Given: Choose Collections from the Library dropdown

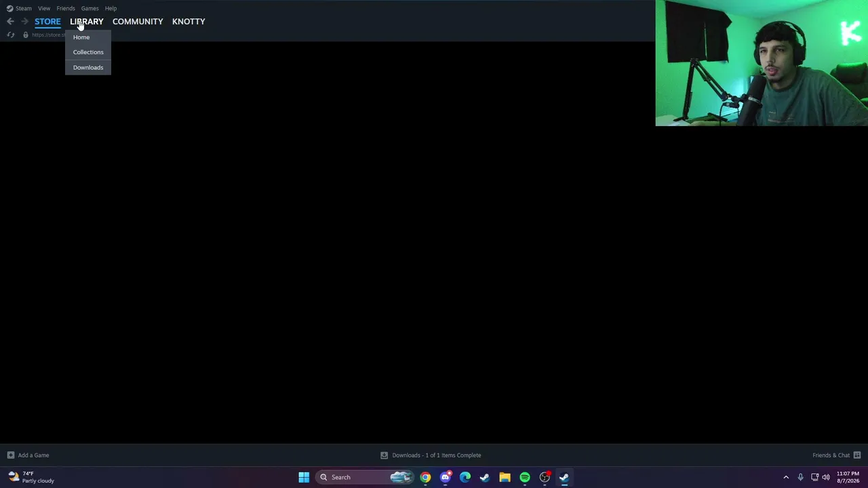Looking at the screenshot, I should 88,52.
